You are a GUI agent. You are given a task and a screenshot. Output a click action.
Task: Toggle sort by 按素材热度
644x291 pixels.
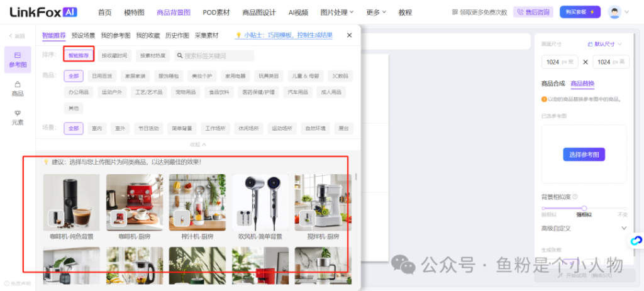coord(153,56)
